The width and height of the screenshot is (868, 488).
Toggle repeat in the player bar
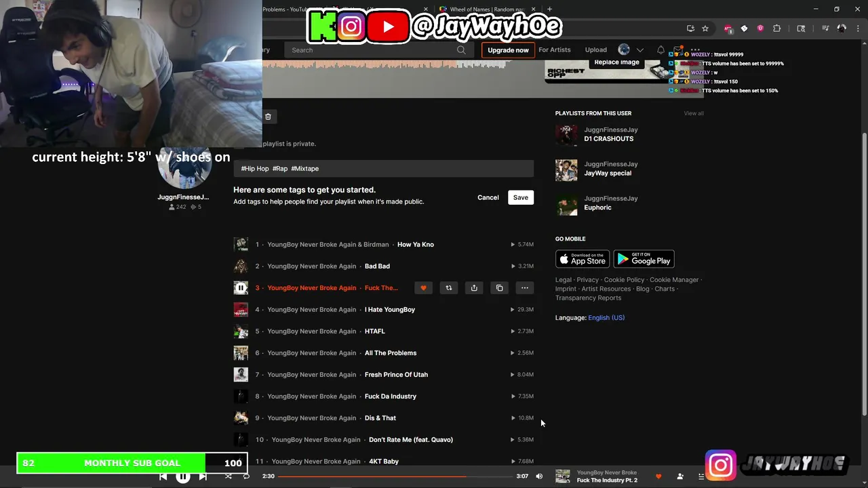(246, 476)
